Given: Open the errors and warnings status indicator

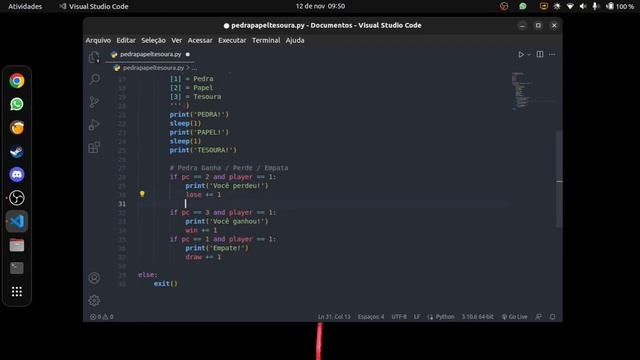Looking at the screenshot, I should point(101,317).
